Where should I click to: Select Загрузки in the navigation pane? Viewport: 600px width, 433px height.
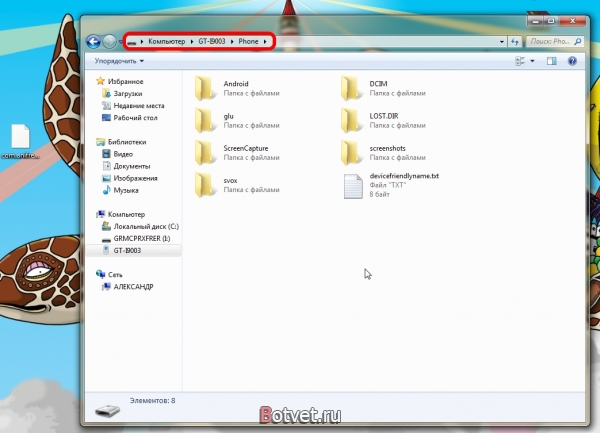[x=128, y=93]
